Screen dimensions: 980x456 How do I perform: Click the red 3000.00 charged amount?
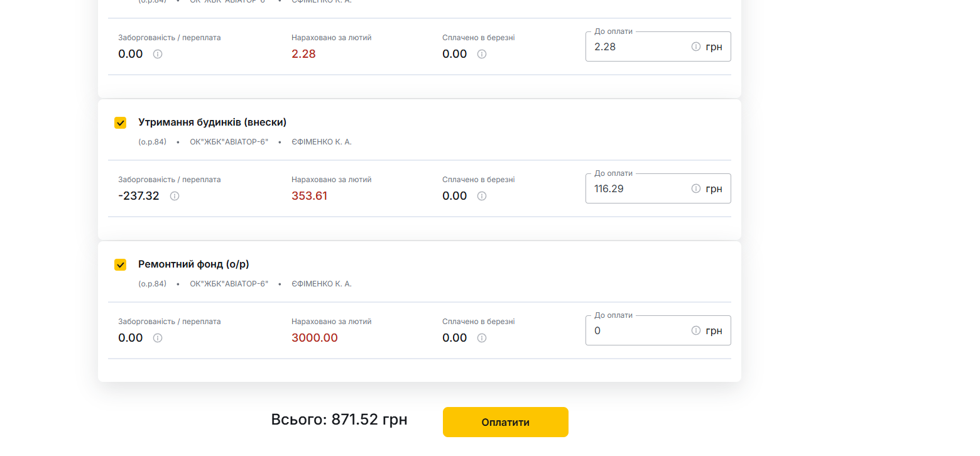[x=314, y=338]
